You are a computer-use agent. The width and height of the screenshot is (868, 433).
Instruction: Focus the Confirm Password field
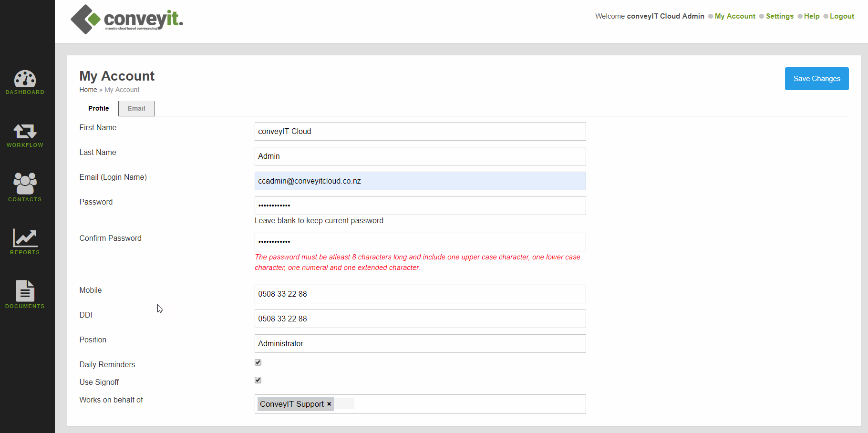tap(420, 242)
